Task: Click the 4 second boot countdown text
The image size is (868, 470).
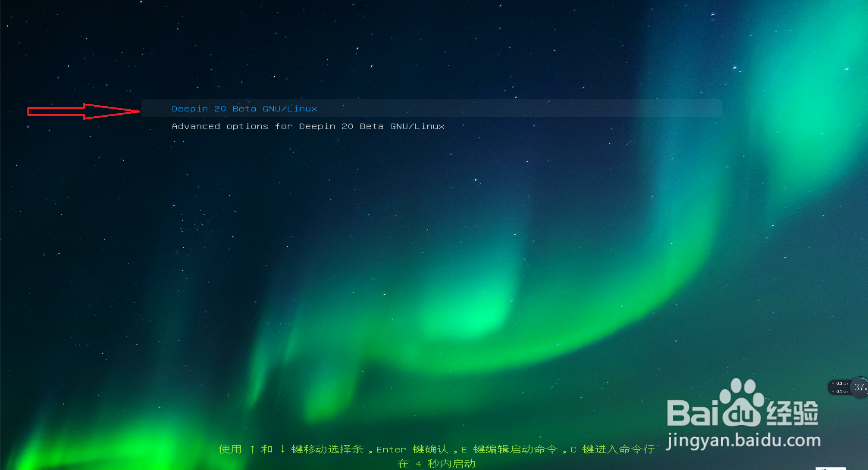Action: [x=436, y=464]
